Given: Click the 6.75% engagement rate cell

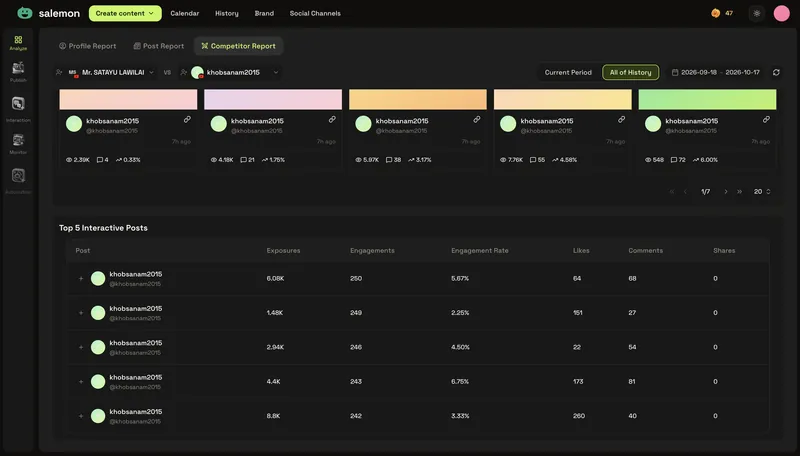Looking at the screenshot, I should 460,382.
